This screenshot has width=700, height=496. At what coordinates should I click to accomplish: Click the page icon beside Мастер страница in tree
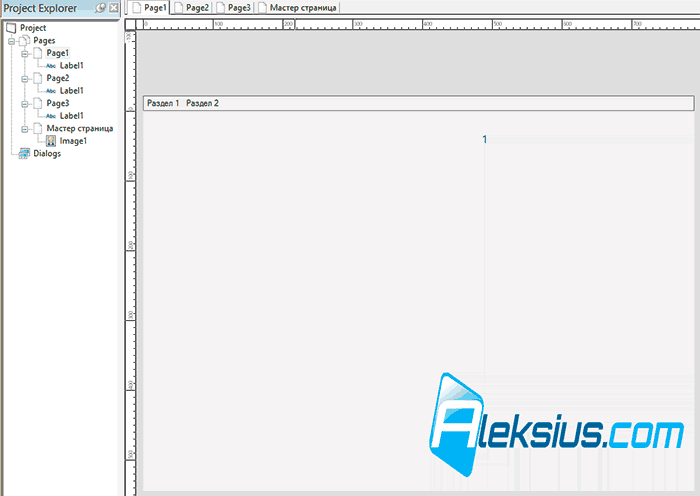38,129
